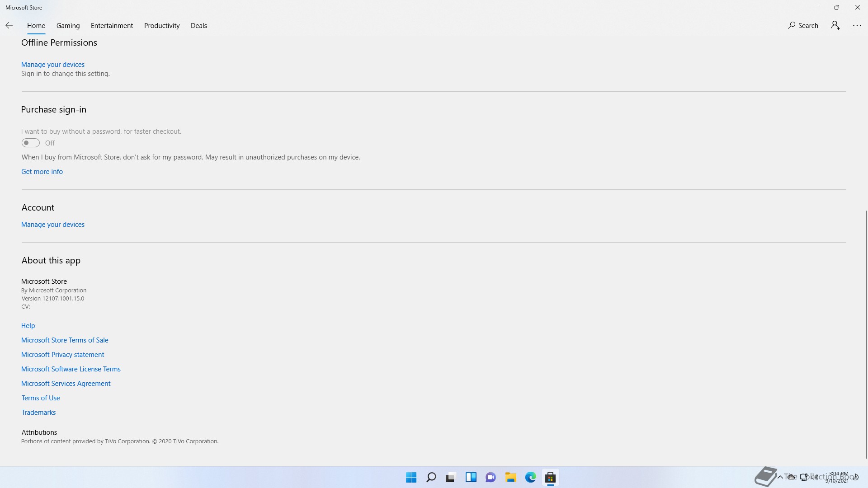Image resolution: width=868 pixels, height=488 pixels.
Task: Click the CV: text line
Action: tap(26, 307)
